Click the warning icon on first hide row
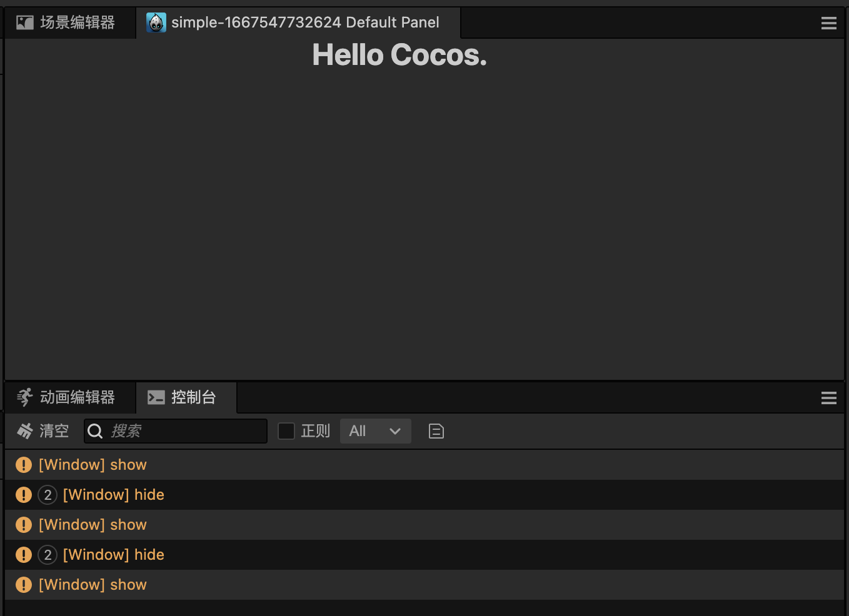 click(24, 495)
